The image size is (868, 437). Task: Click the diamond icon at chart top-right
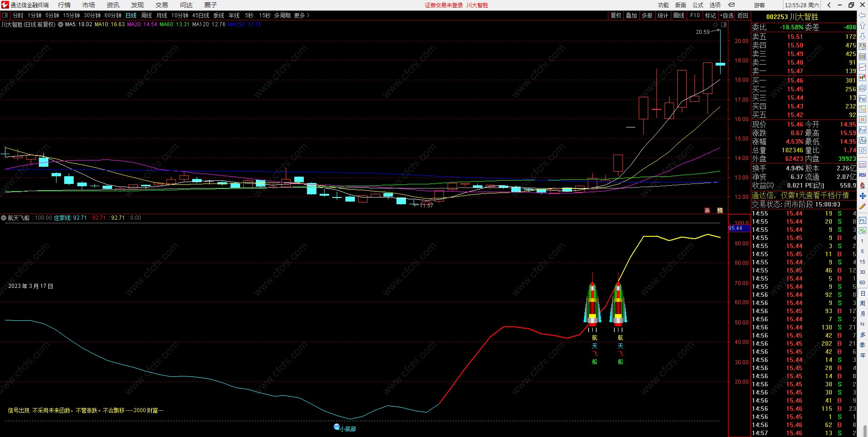[716, 24]
